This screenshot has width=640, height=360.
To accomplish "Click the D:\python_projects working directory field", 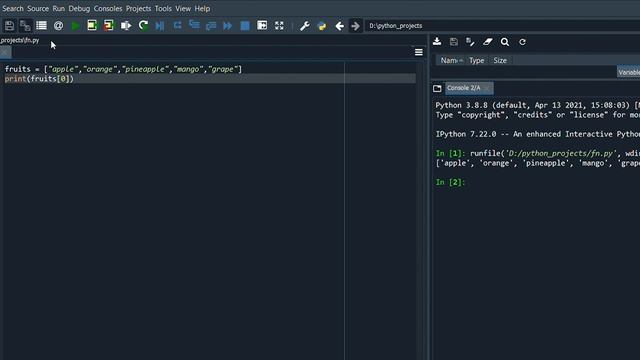I will click(x=502, y=26).
